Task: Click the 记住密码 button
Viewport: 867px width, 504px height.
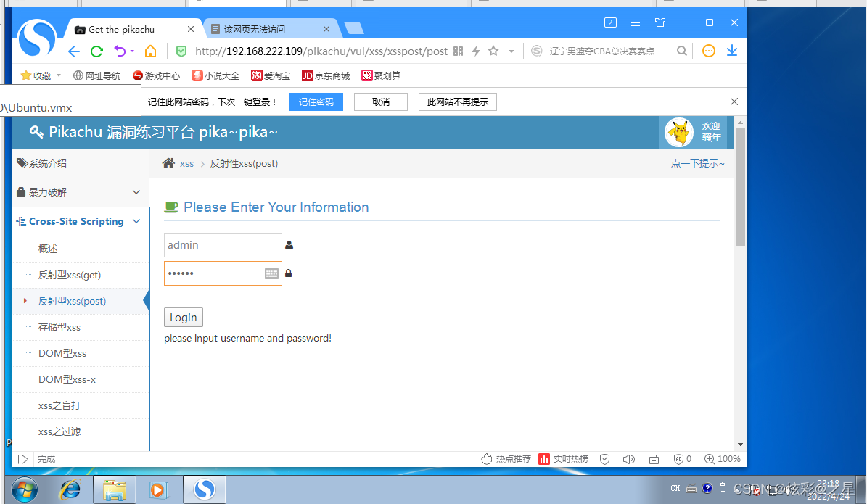Action: point(316,102)
